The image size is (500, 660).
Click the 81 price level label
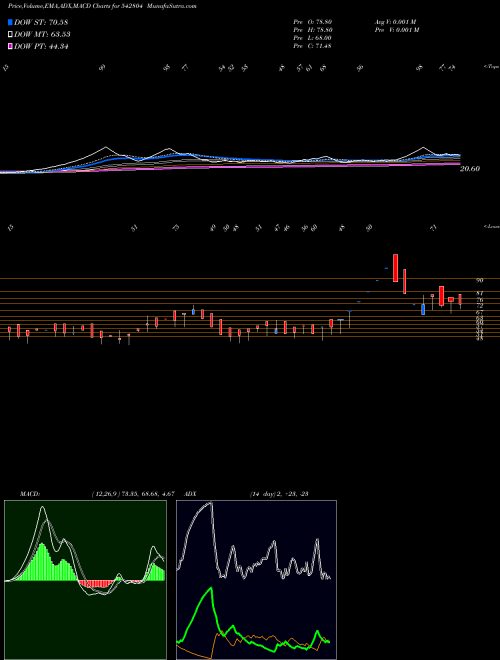pyautogui.click(x=480, y=293)
